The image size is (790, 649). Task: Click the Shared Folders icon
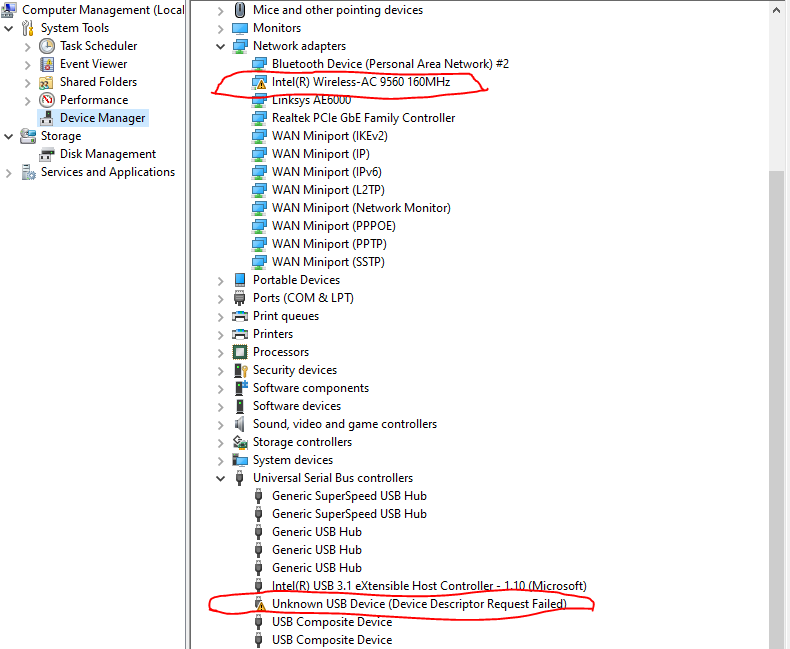click(x=47, y=82)
